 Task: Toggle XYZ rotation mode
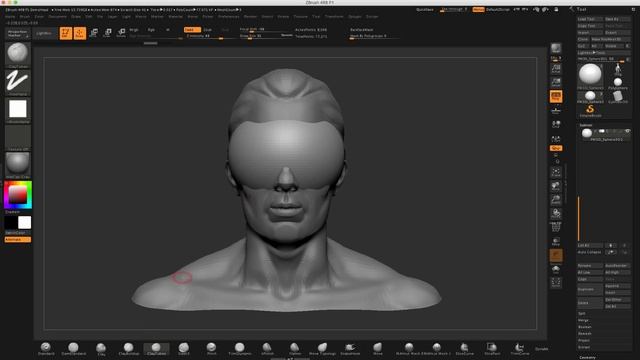pos(556,148)
